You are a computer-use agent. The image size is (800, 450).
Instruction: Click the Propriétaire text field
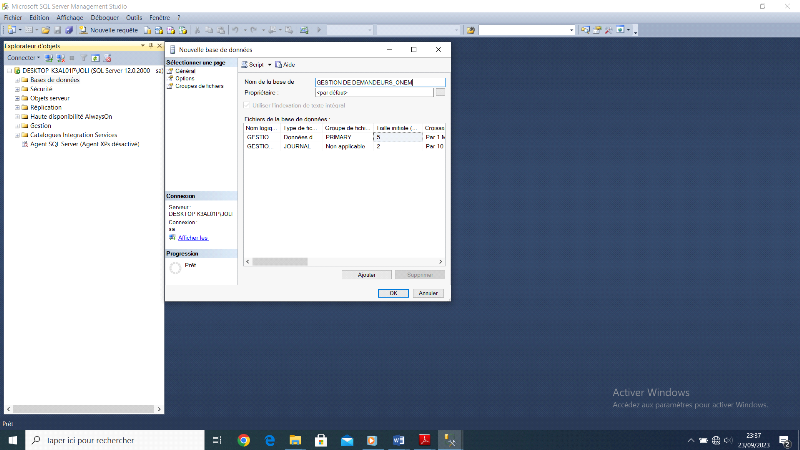click(374, 93)
